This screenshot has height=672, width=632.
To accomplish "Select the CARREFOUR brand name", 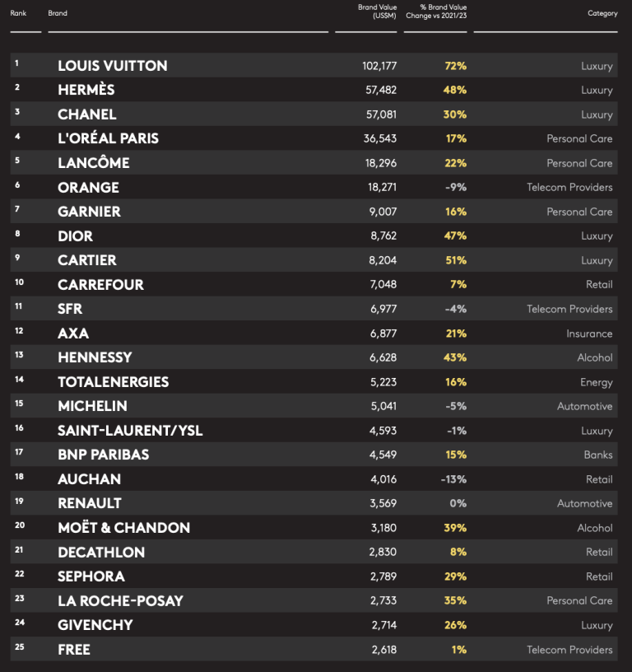I will click(100, 285).
